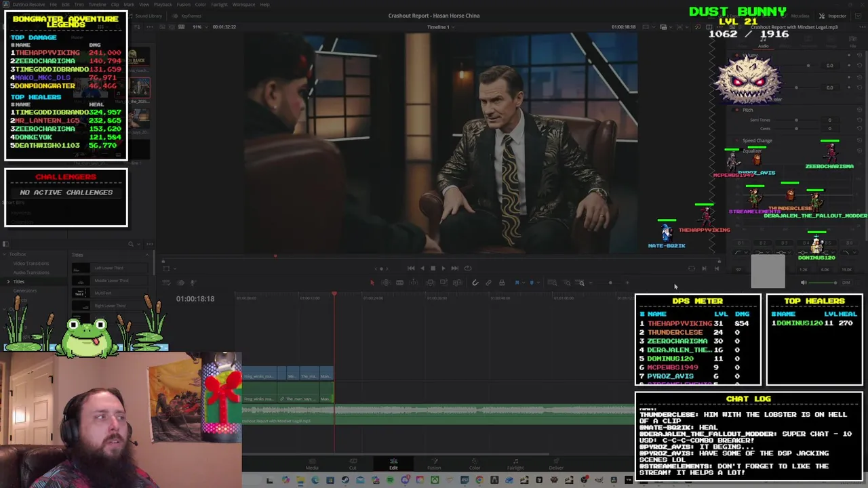This screenshot has width=868, height=488.
Task: Toggle the Inspector panel
Action: pyautogui.click(x=833, y=16)
